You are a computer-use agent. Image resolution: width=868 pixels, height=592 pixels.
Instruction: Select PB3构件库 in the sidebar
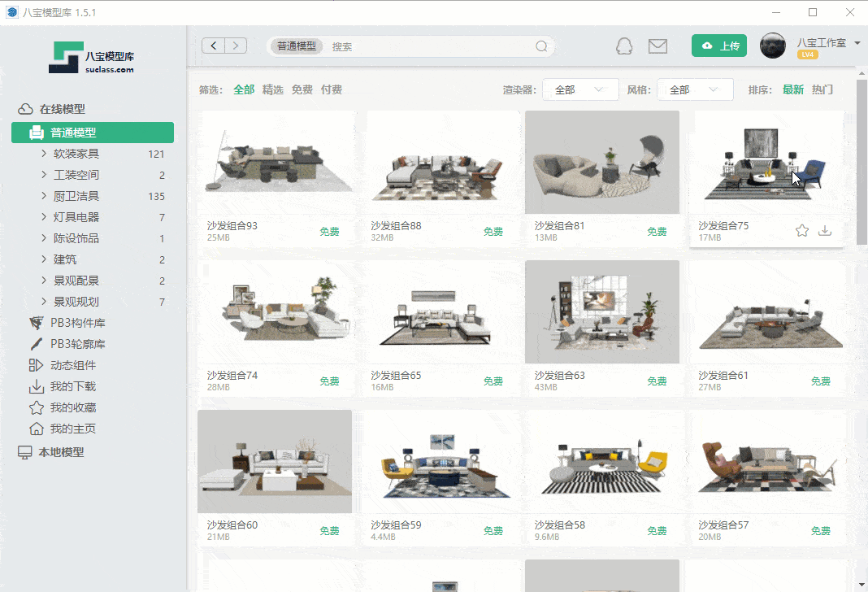77,323
